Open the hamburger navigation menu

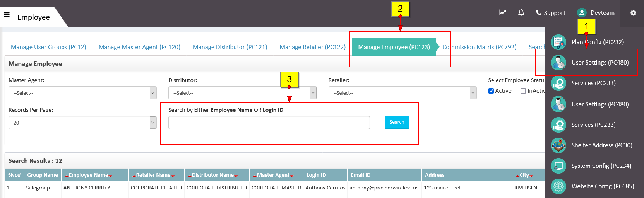pos(7,15)
